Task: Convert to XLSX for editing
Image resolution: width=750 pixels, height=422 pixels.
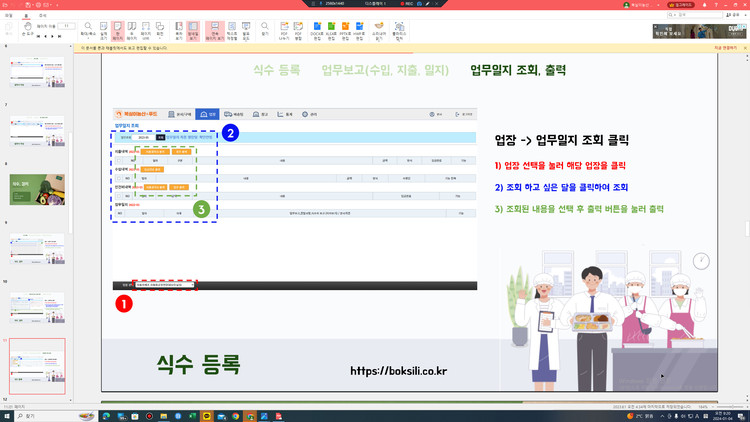Action: point(331,31)
